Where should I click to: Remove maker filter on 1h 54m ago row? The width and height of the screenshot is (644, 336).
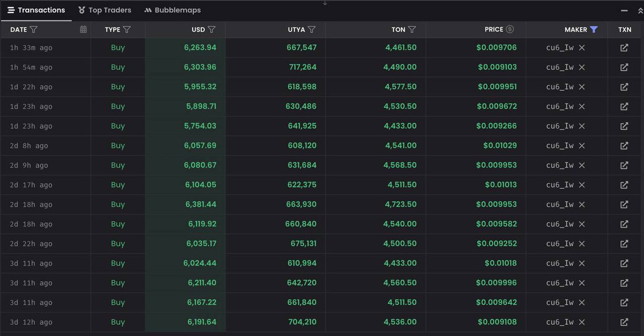[x=582, y=67]
